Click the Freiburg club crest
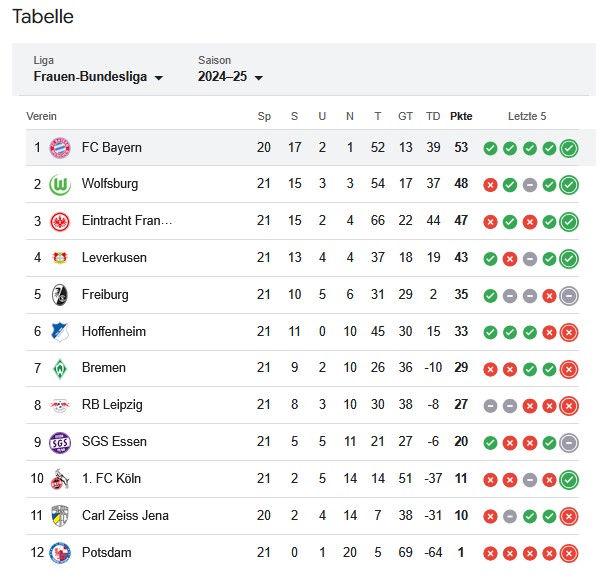This screenshot has height=579, width=602. [x=60, y=295]
